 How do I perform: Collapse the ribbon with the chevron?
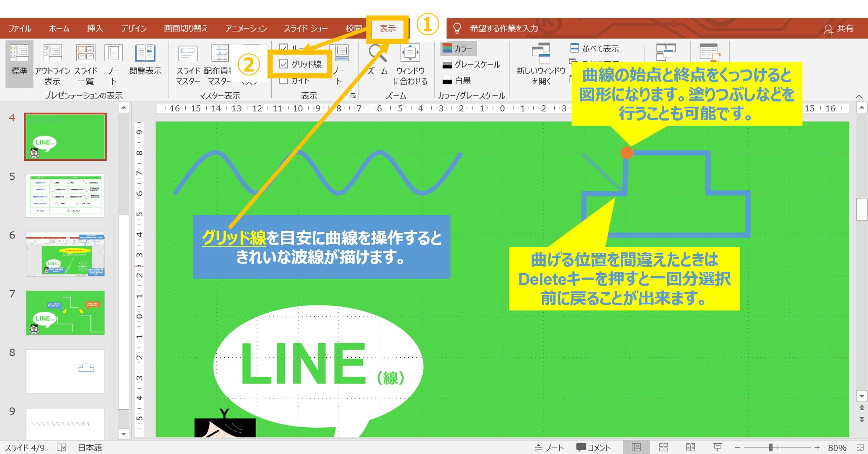[859, 96]
